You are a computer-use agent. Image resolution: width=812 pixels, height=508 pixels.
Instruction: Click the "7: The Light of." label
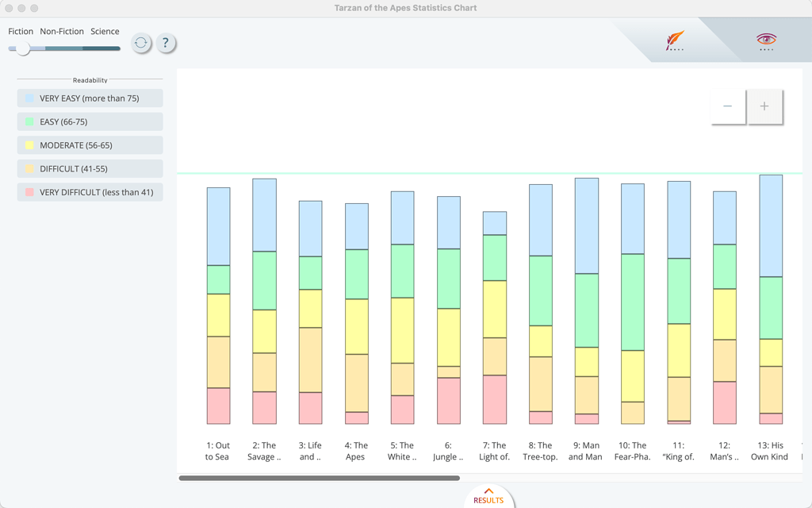click(x=495, y=451)
